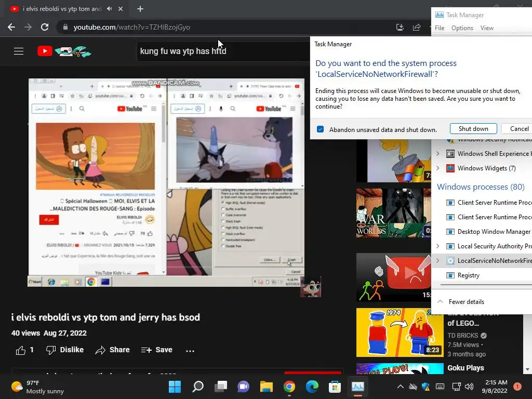Select Windows Widgets (7) process
Image resolution: width=532 pixels, height=399 pixels.
tap(486, 168)
